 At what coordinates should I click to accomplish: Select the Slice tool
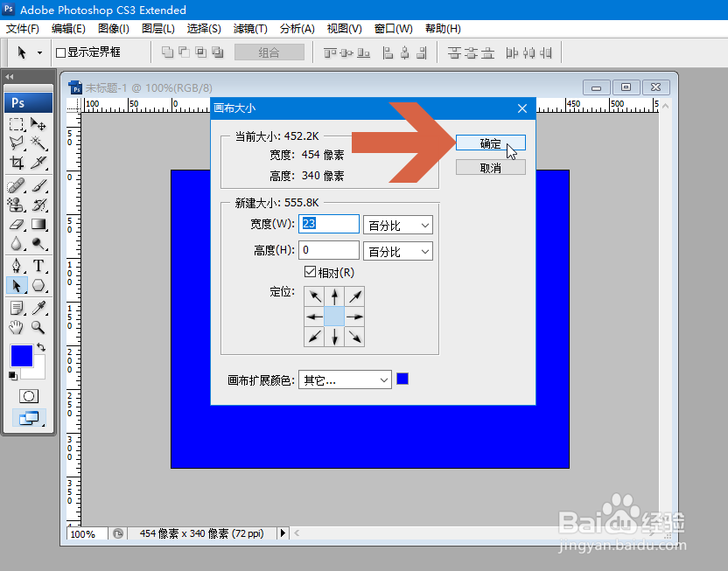[x=38, y=163]
